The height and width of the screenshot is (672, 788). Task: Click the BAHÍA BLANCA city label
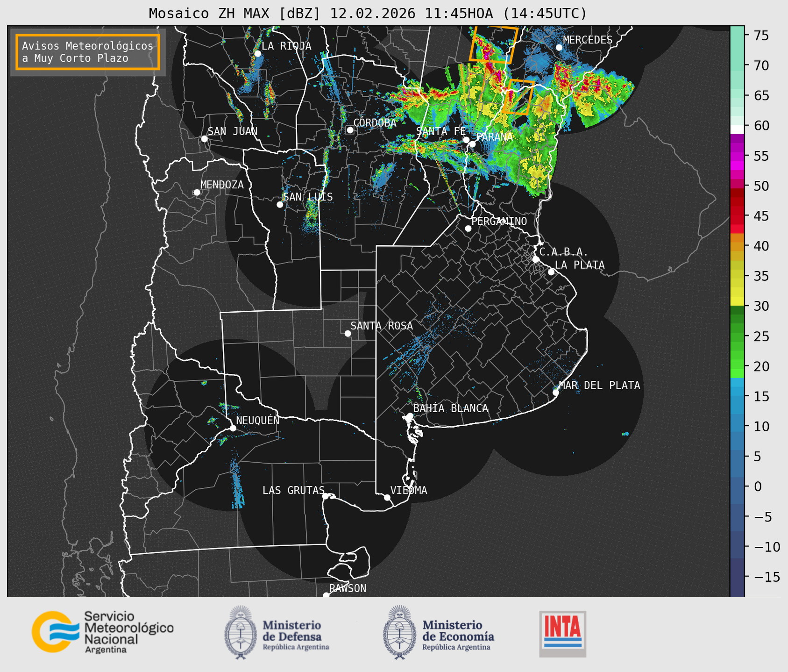pyautogui.click(x=451, y=408)
